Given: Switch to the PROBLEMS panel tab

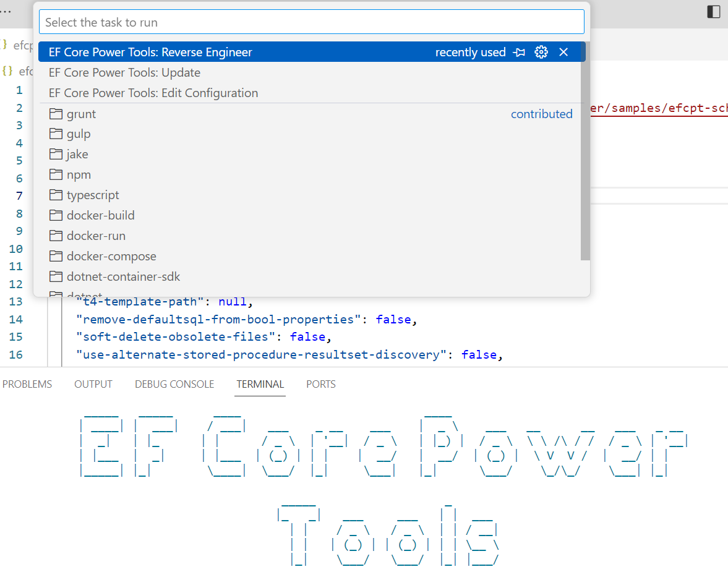Looking at the screenshot, I should (x=27, y=385).
